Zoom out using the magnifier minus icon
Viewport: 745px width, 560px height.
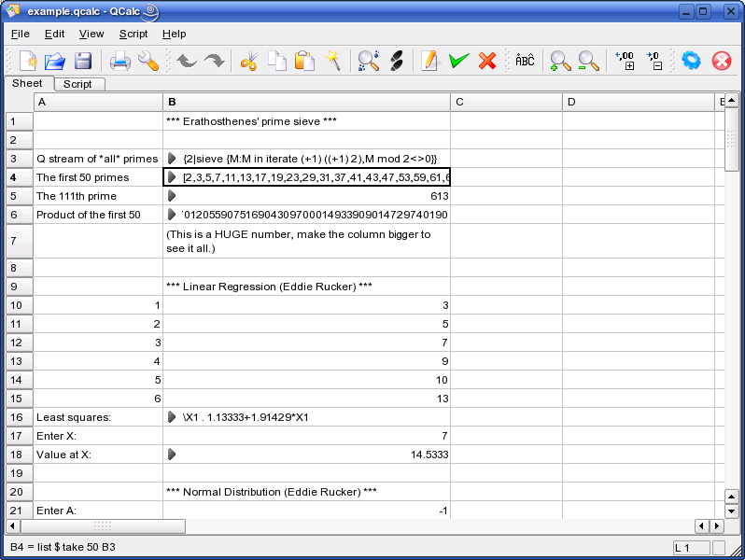coord(588,62)
